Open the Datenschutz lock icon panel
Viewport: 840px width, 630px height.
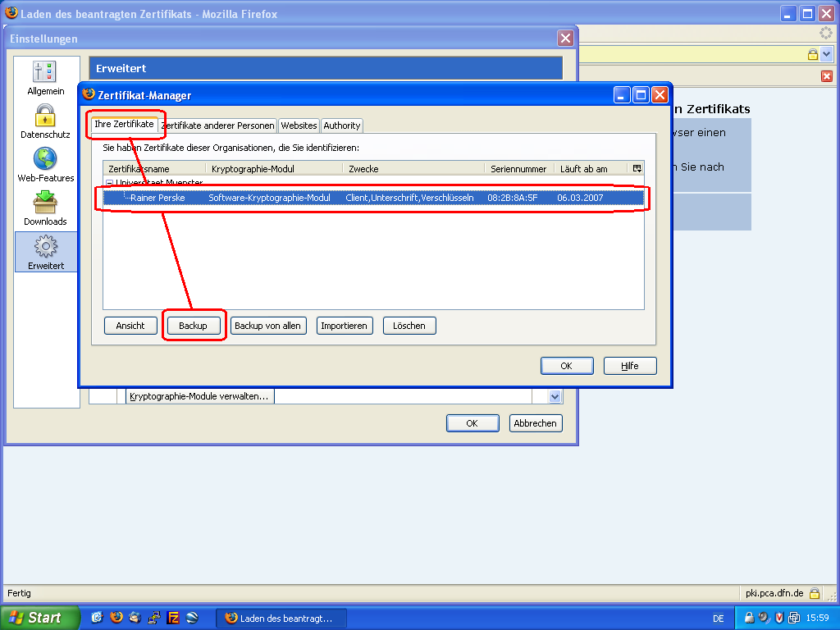tap(46, 121)
